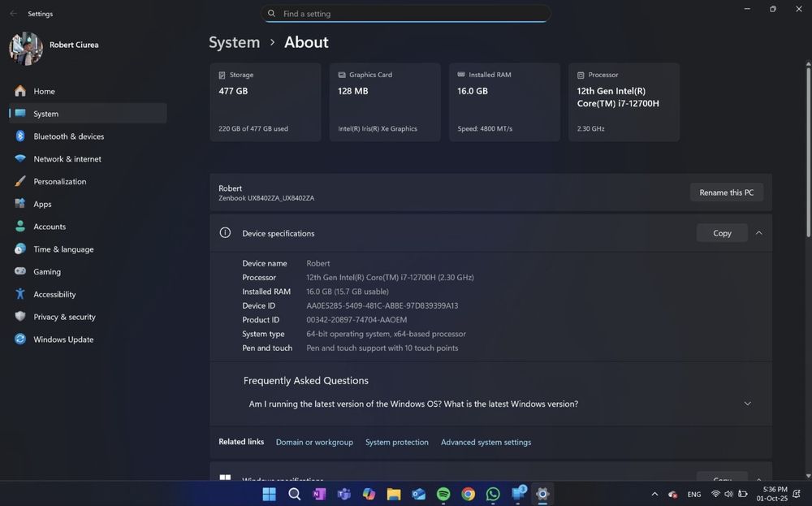Click the Windows Update refresh icon
Image resolution: width=812 pixels, height=506 pixels.
pos(20,339)
